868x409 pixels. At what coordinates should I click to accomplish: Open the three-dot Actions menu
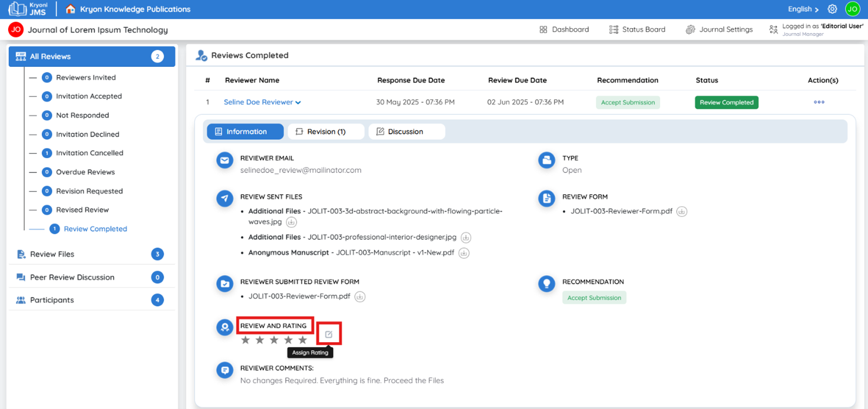point(819,102)
